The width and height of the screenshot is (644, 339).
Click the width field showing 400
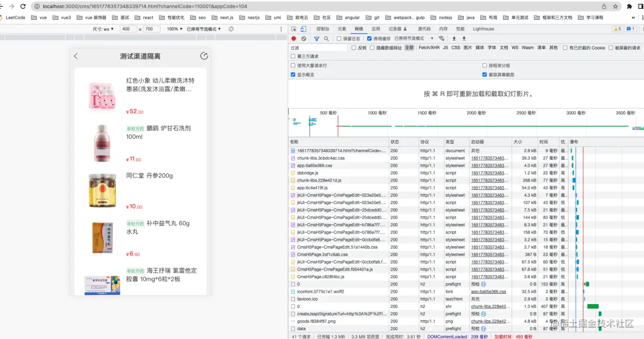(x=127, y=29)
